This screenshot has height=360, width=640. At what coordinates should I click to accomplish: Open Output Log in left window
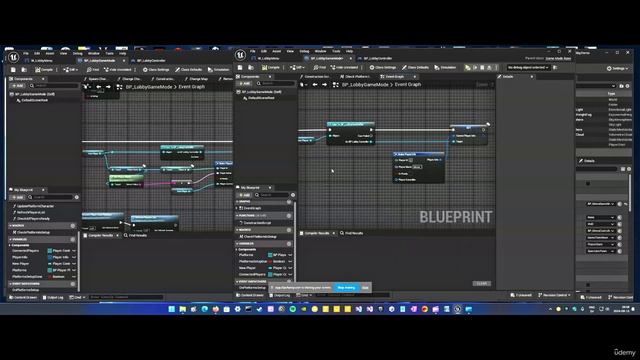point(53,298)
